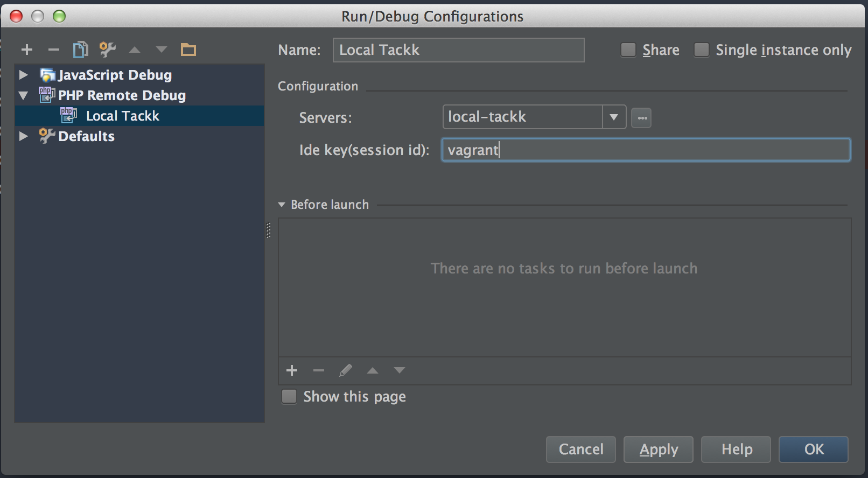Expand the JavaScript Debug tree node
Viewport: 868px width, 478px height.
pos(23,75)
